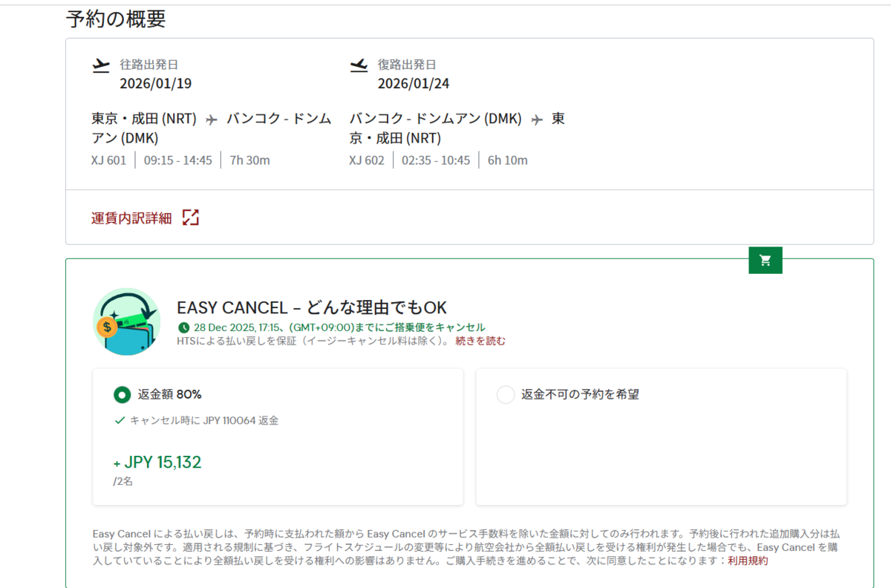Click plane icon between NRT and Bangkok

coord(212,120)
